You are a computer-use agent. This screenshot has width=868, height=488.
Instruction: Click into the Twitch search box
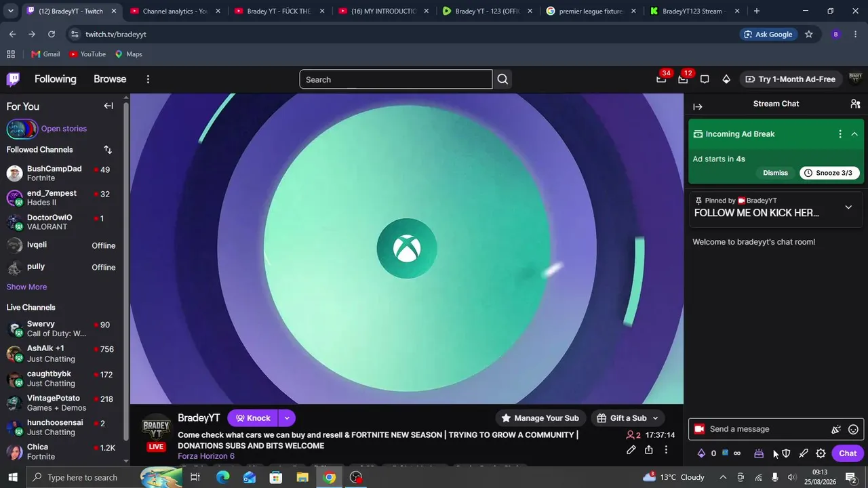coord(395,79)
